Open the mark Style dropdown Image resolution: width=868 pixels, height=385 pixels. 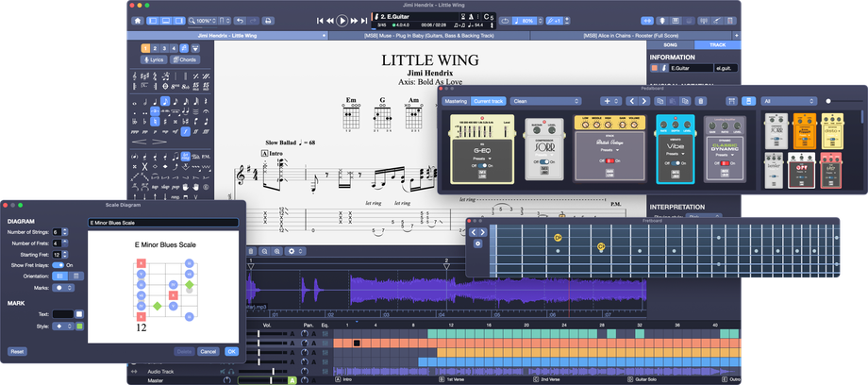(63, 326)
